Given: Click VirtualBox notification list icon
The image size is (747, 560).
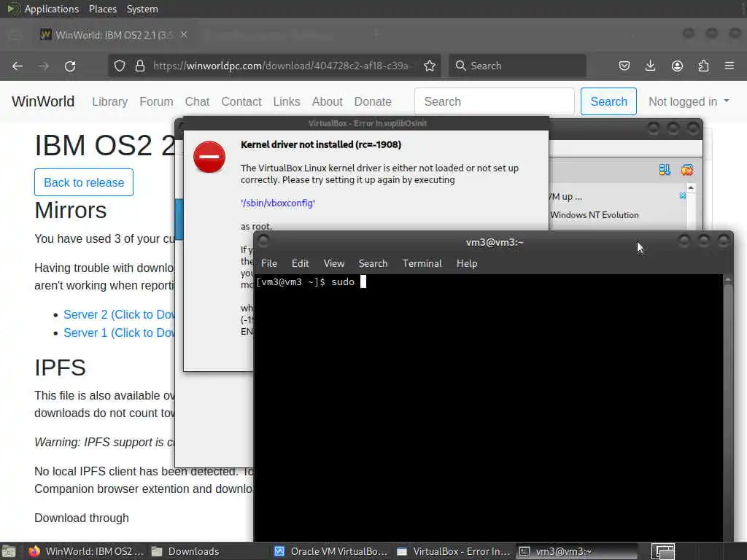Looking at the screenshot, I should (x=665, y=169).
